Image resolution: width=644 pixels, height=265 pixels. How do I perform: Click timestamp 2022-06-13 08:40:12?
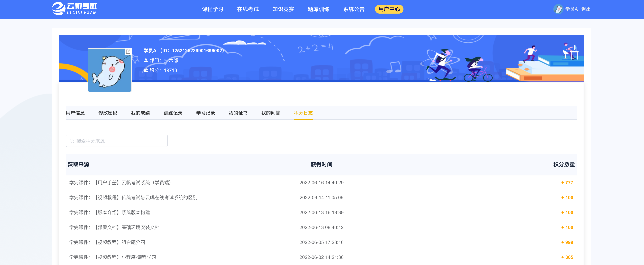[321, 228]
